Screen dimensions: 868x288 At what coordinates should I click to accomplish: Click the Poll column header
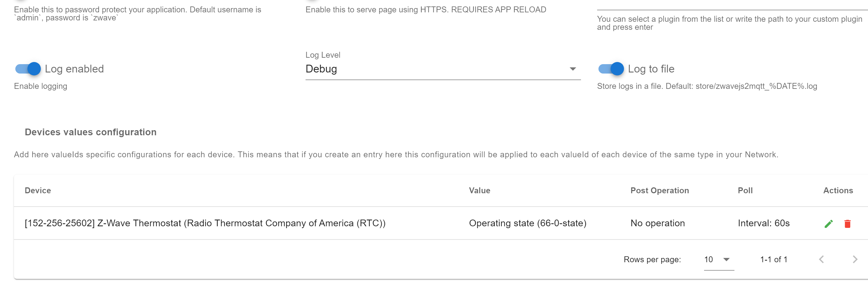[745, 190]
